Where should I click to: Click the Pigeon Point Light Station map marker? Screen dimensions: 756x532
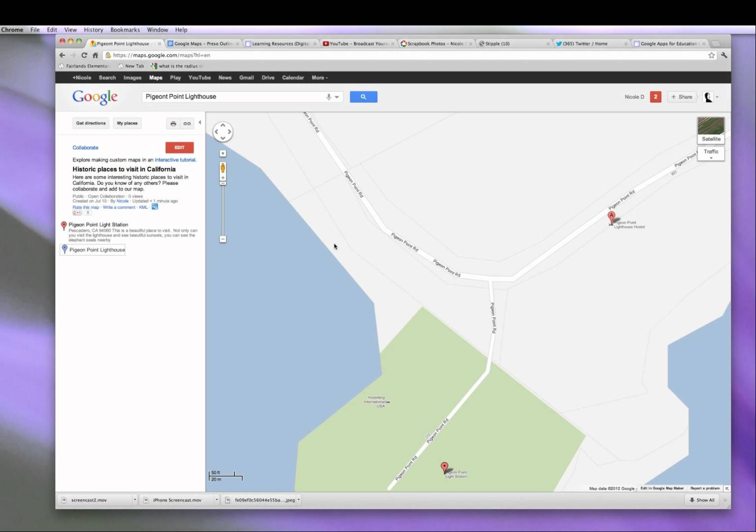(444, 467)
